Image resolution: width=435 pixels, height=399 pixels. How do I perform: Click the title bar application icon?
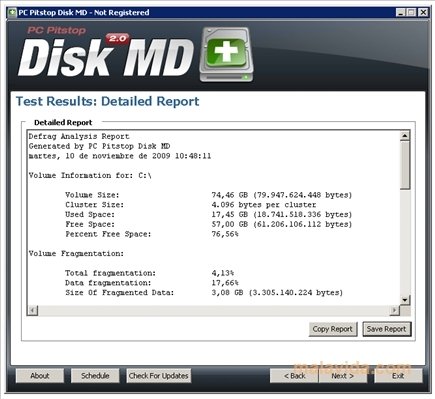(12, 13)
